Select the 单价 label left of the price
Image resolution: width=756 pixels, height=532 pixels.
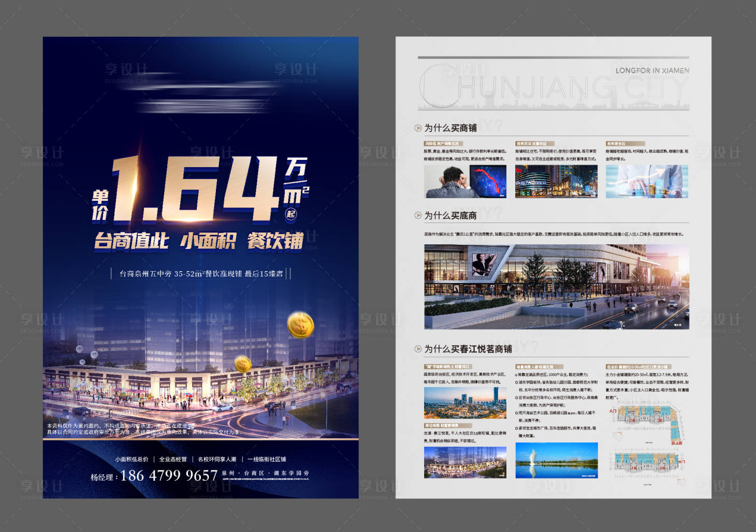[x=100, y=205]
